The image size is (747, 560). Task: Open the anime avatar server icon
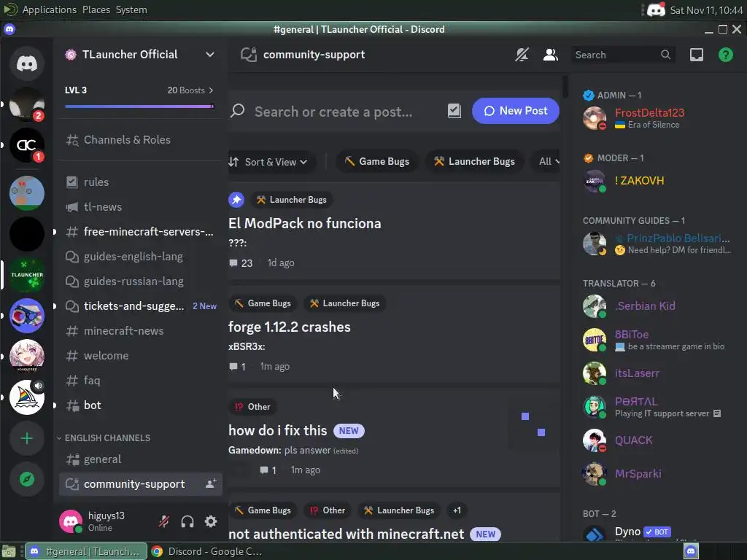point(27,357)
